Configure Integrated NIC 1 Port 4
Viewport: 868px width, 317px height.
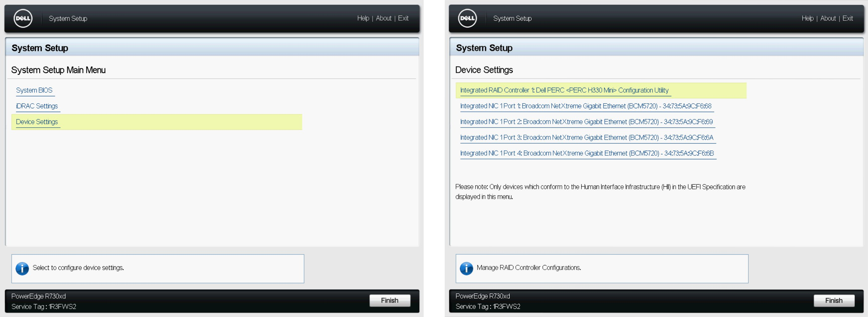pos(587,153)
